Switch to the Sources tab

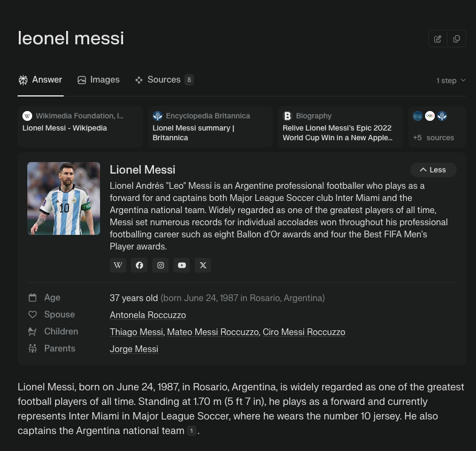[x=164, y=80]
